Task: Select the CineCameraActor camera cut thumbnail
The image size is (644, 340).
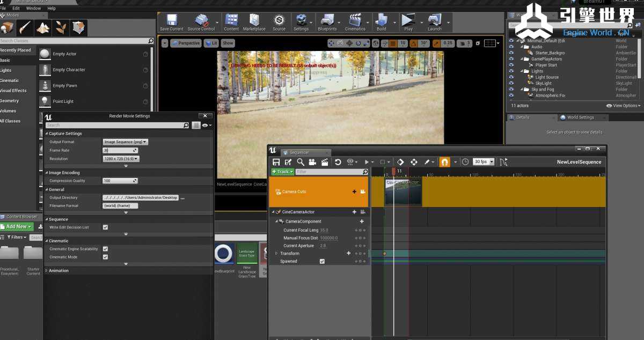Action: coord(403,192)
